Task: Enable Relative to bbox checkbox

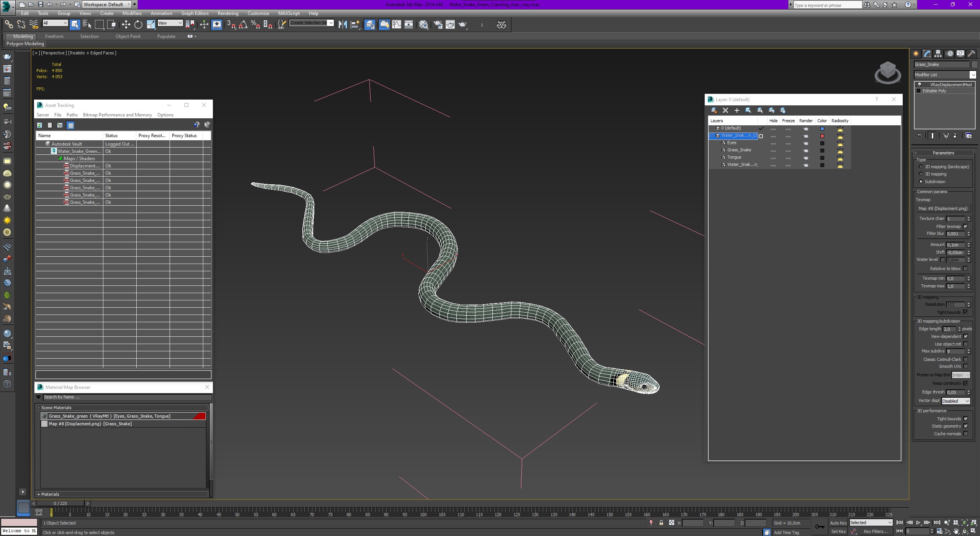Action: 965,269
